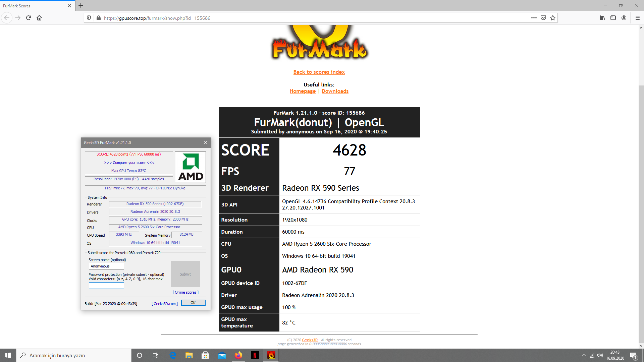
Task: Open the Mail app from taskbar
Action: click(222, 355)
